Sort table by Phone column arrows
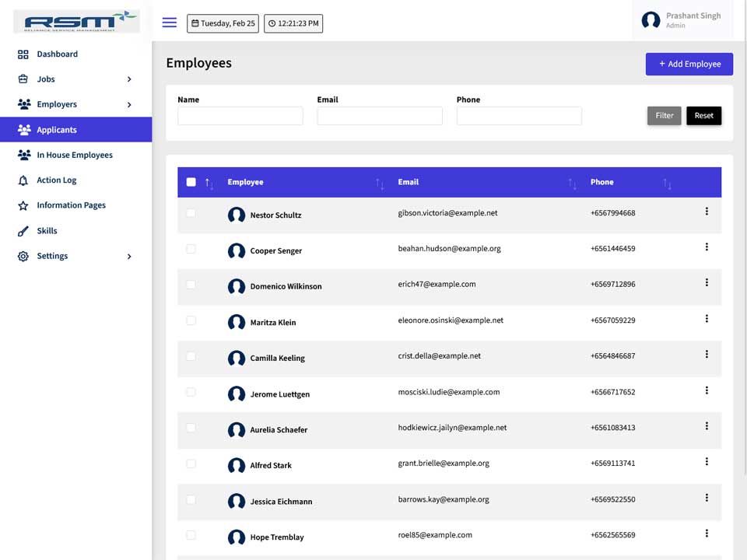The image size is (747, 560). (x=667, y=184)
